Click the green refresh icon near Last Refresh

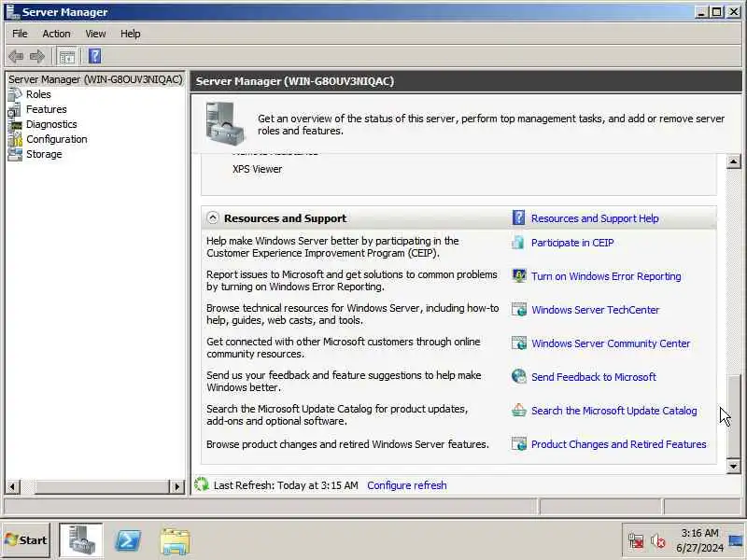202,484
